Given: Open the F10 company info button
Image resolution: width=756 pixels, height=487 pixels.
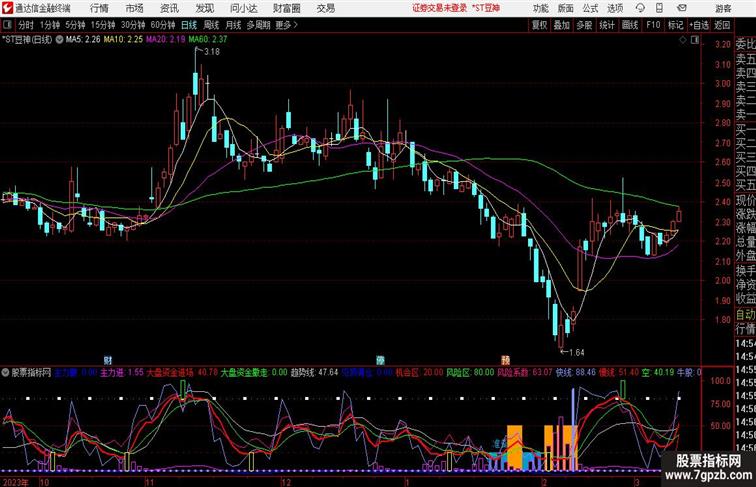Looking at the screenshot, I should click(653, 25).
